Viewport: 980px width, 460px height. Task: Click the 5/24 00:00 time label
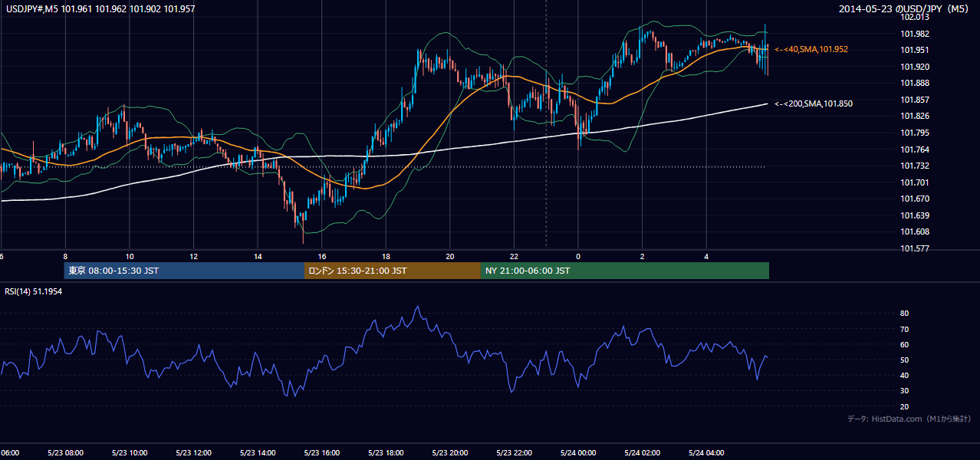(577, 453)
